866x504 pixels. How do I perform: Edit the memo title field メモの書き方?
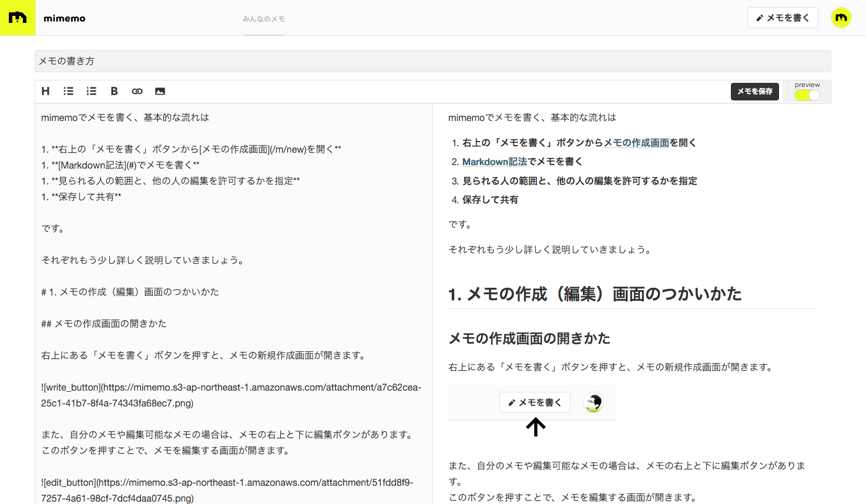433,61
